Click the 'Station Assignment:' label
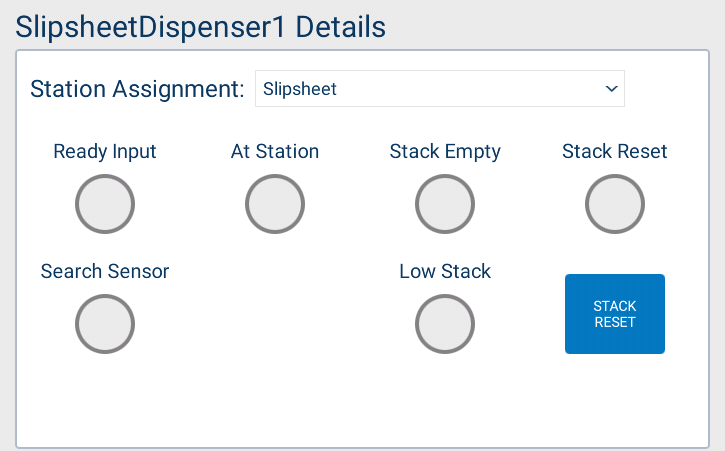 137,89
